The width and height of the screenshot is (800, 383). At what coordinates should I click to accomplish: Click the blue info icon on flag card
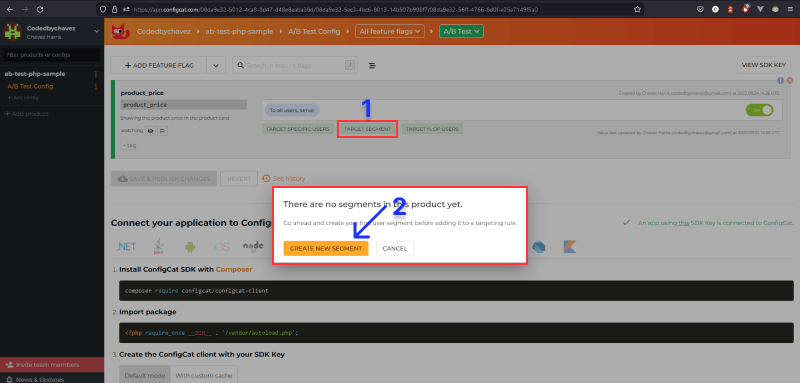coord(781,81)
